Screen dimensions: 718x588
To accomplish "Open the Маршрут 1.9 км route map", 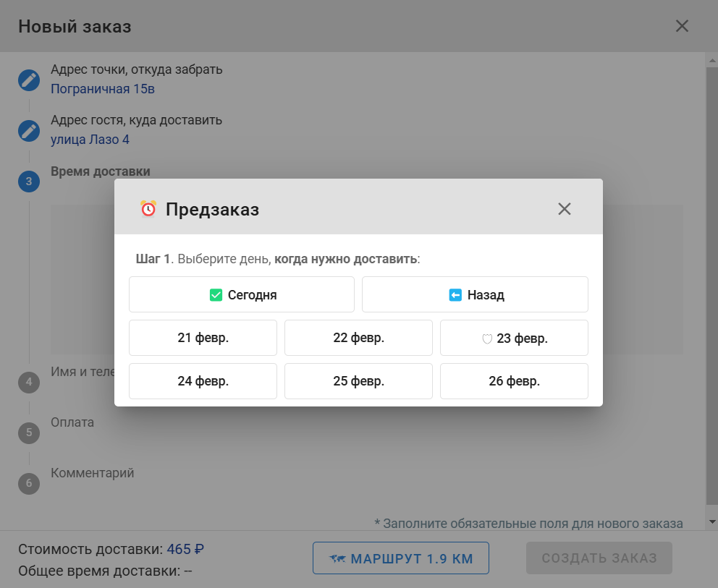I will (401, 558).
